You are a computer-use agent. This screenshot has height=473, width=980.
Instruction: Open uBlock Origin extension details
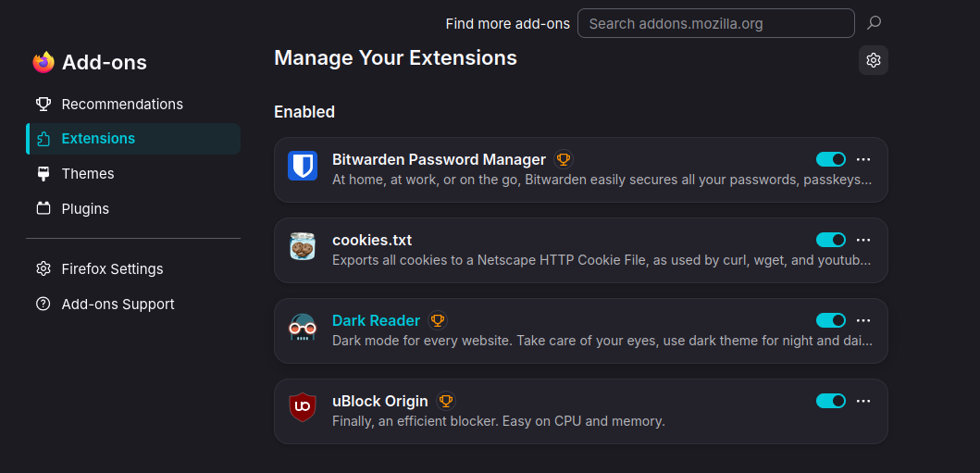tap(380, 401)
